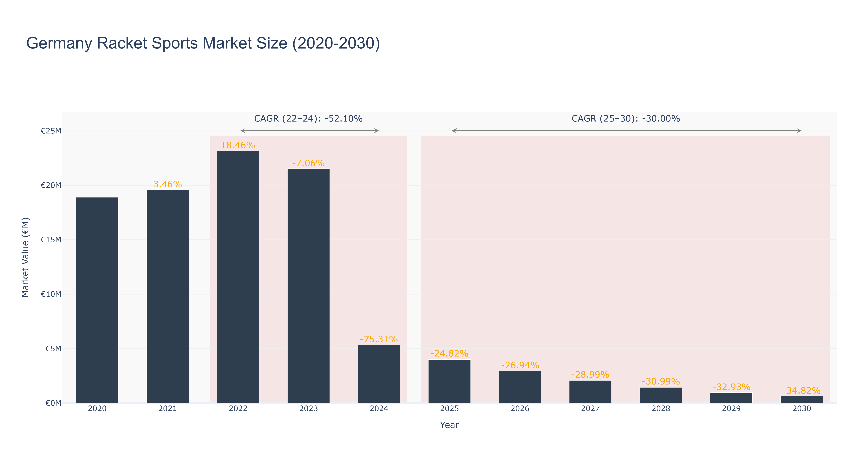
Task: Click the 2025 x-axis tick label
Action: point(449,409)
